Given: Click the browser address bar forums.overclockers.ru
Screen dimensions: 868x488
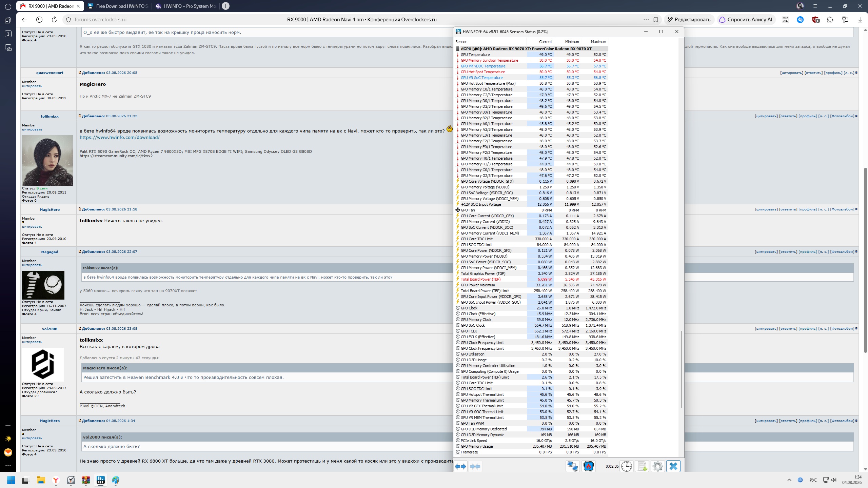Looking at the screenshot, I should click(100, 20).
